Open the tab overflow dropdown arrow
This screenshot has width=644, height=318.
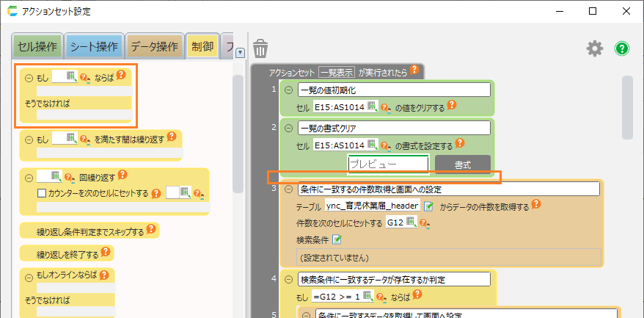pos(240,51)
